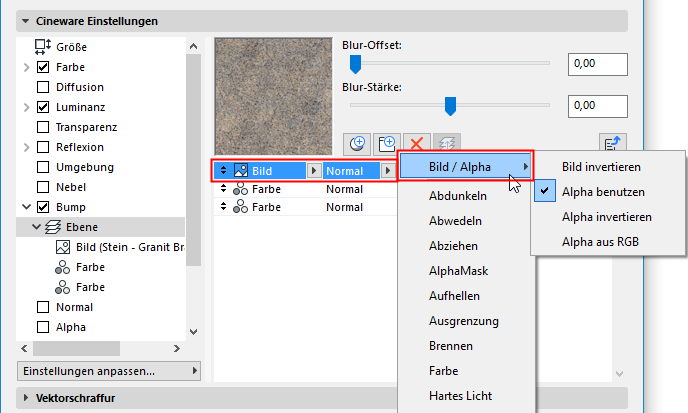
Task: Click the Blur-Offset slider handle
Action: click(x=355, y=64)
